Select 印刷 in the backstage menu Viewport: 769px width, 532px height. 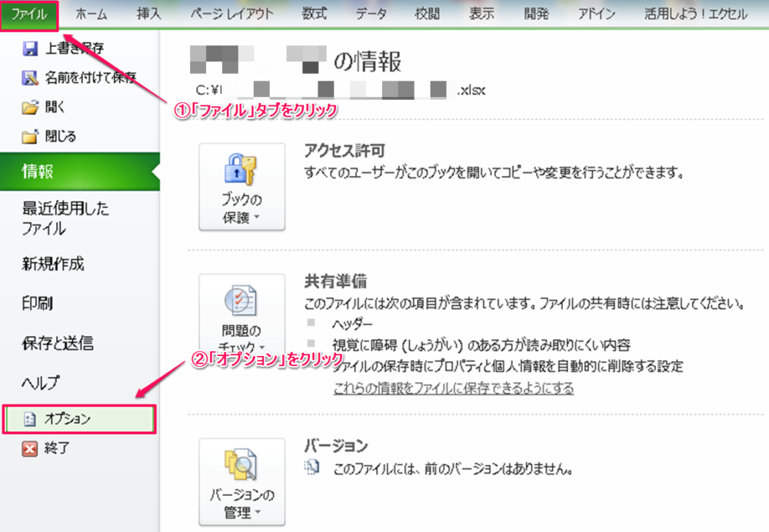coord(37,304)
